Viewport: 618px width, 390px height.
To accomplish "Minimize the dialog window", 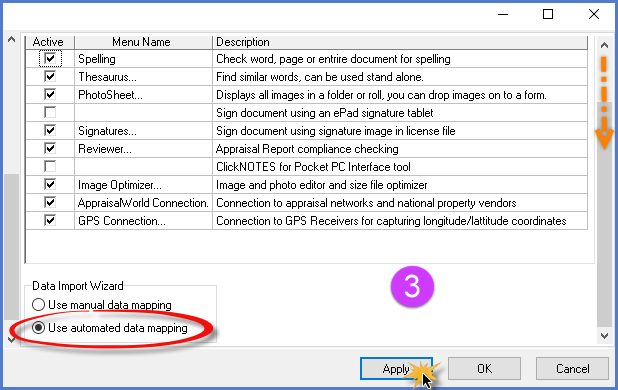I will pyautogui.click(x=503, y=15).
